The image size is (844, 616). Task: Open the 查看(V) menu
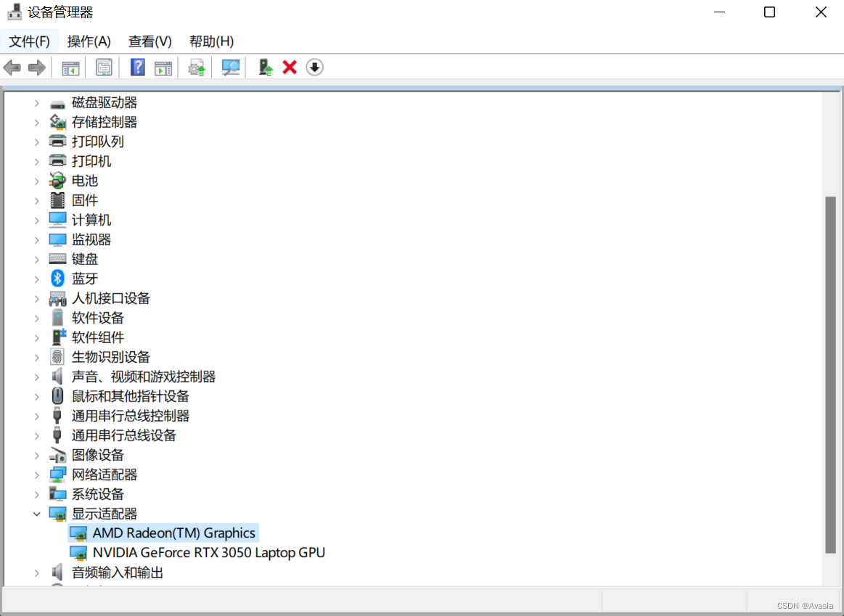[x=149, y=41]
